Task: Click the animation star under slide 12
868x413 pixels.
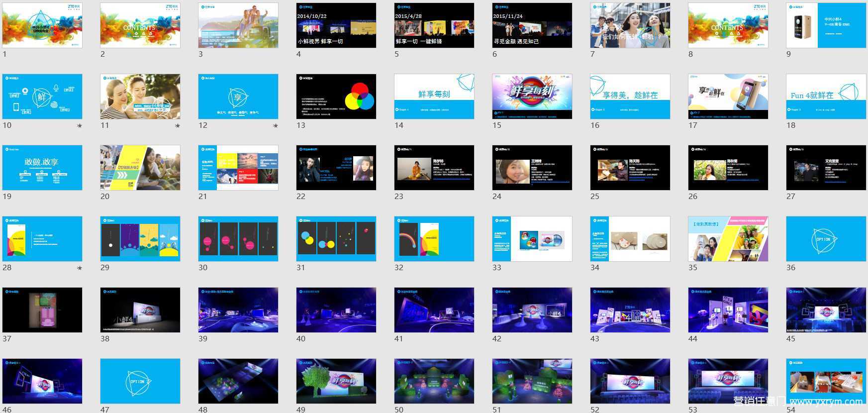Action: 276,125
